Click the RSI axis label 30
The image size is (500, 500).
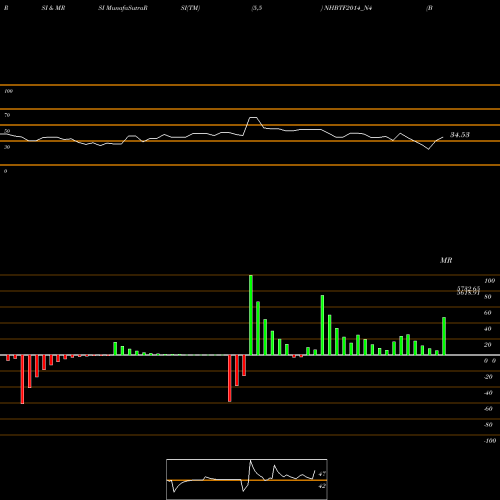coord(7,147)
